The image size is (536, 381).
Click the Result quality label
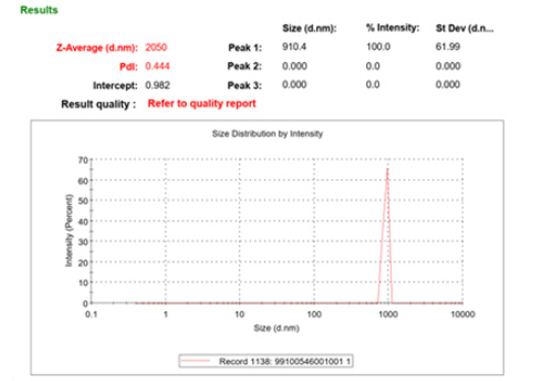98,104
